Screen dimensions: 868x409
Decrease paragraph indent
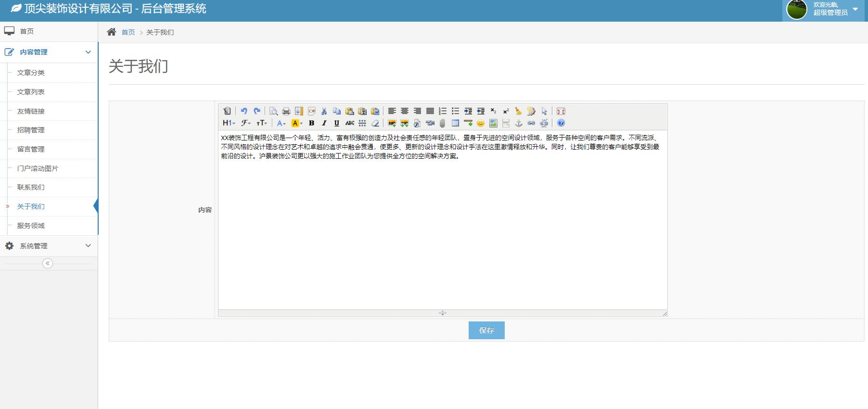[481, 111]
